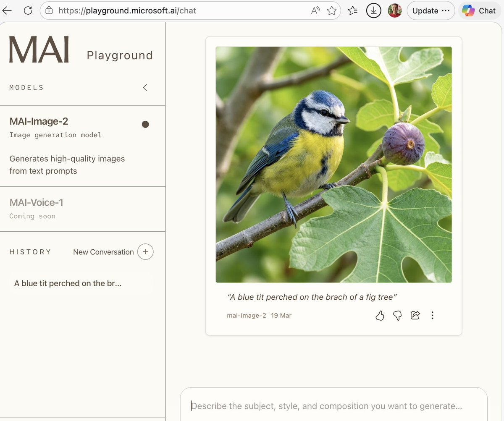
Task: Reload the page with the refresh icon
Action: pyautogui.click(x=28, y=11)
